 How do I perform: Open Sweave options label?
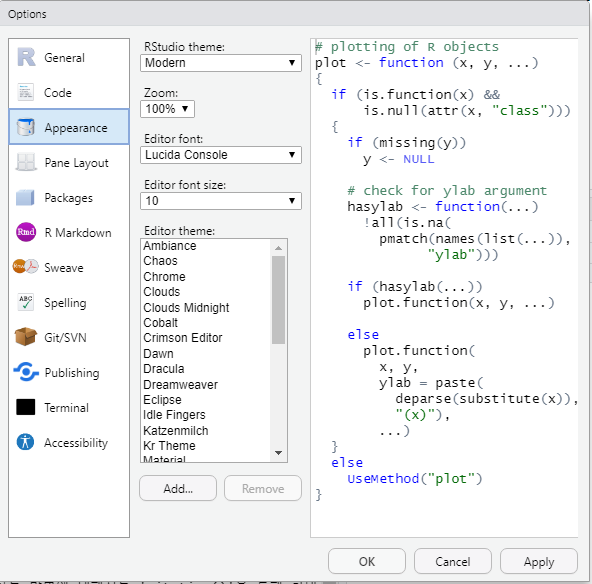pyautogui.click(x=64, y=268)
